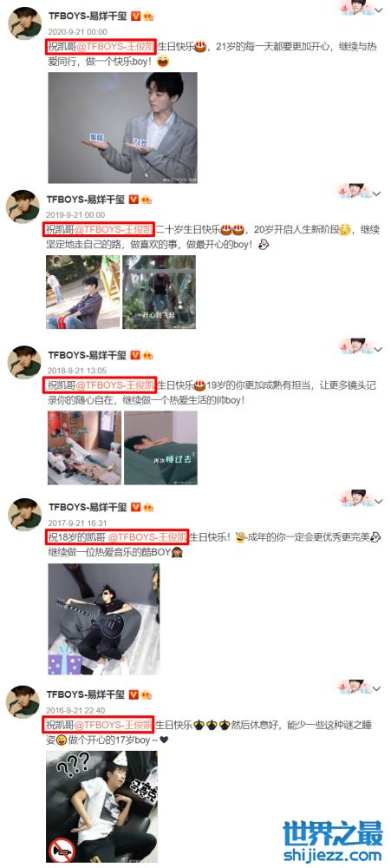The height and width of the screenshot is (868, 391).
Task: Open the dropdown arrow on the 2017 post
Action: 379,501
